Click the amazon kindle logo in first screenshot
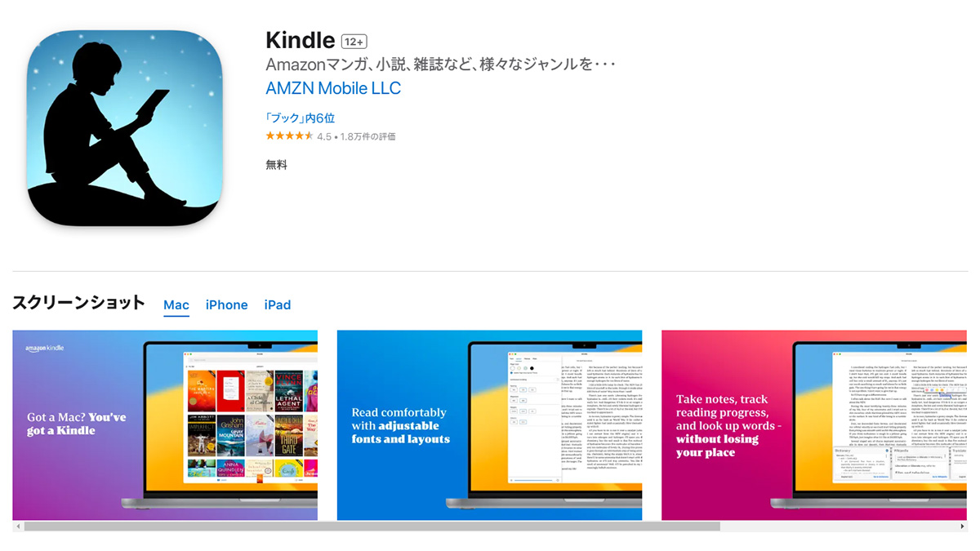The width and height of the screenshot is (980, 551). click(44, 349)
